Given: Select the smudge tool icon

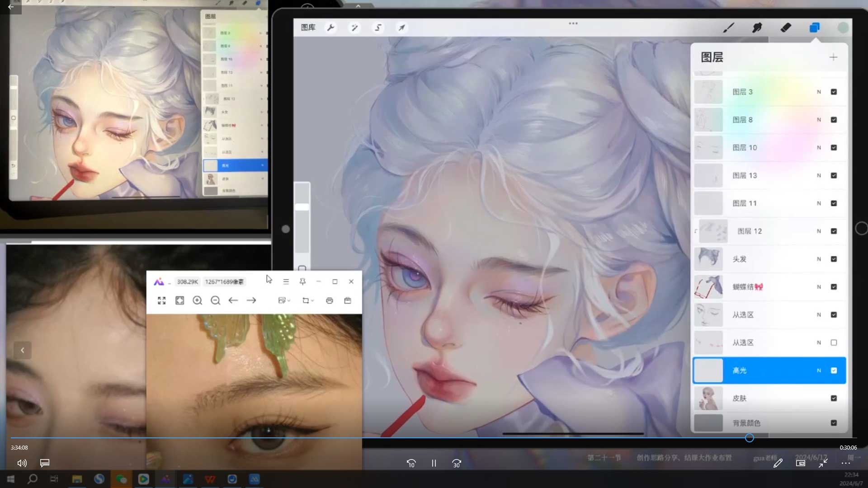Looking at the screenshot, I should (x=757, y=28).
